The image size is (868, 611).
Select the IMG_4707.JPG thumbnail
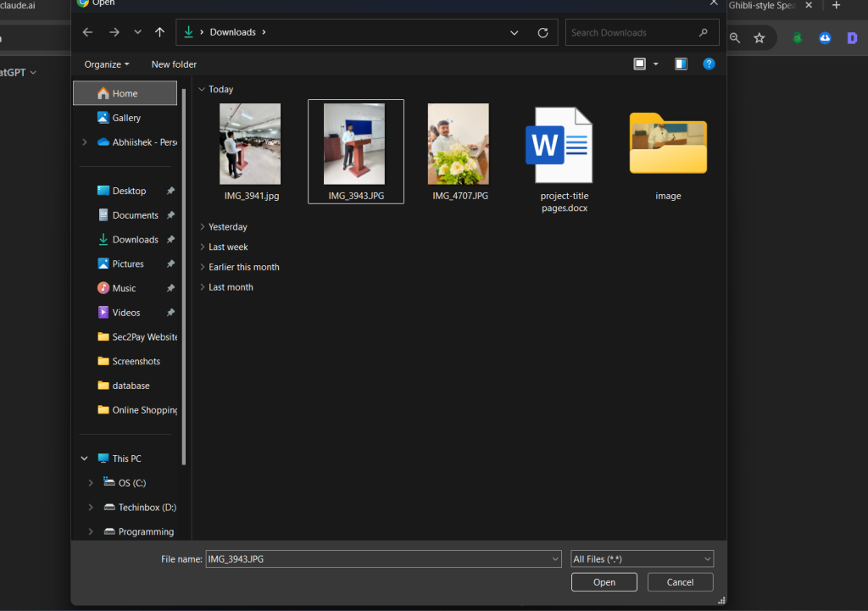458,143
